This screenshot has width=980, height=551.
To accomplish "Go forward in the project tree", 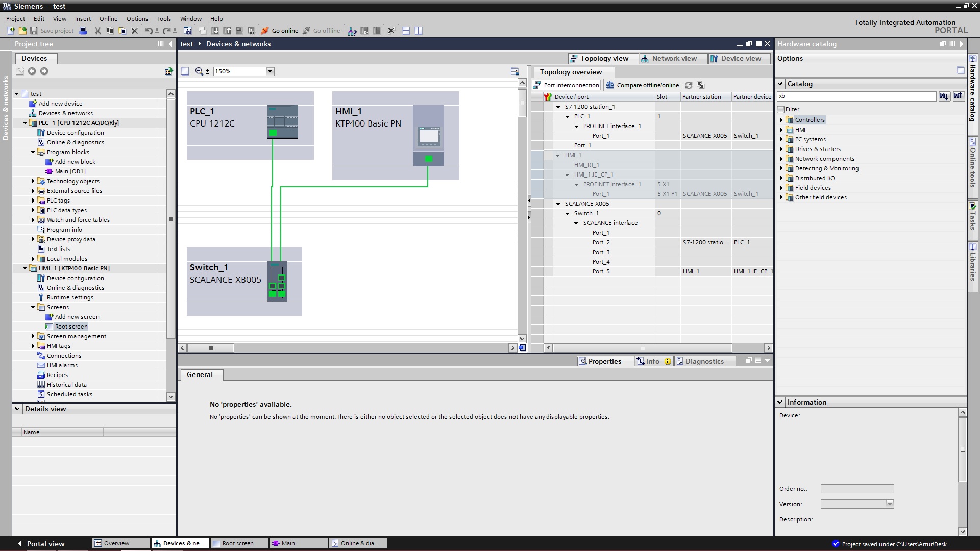I will tap(44, 71).
